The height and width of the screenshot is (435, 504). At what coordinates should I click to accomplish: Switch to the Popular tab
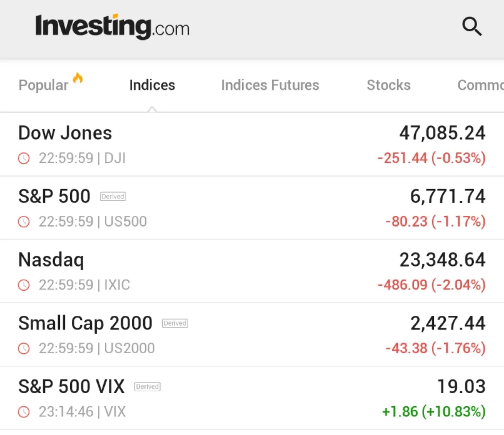pos(43,85)
